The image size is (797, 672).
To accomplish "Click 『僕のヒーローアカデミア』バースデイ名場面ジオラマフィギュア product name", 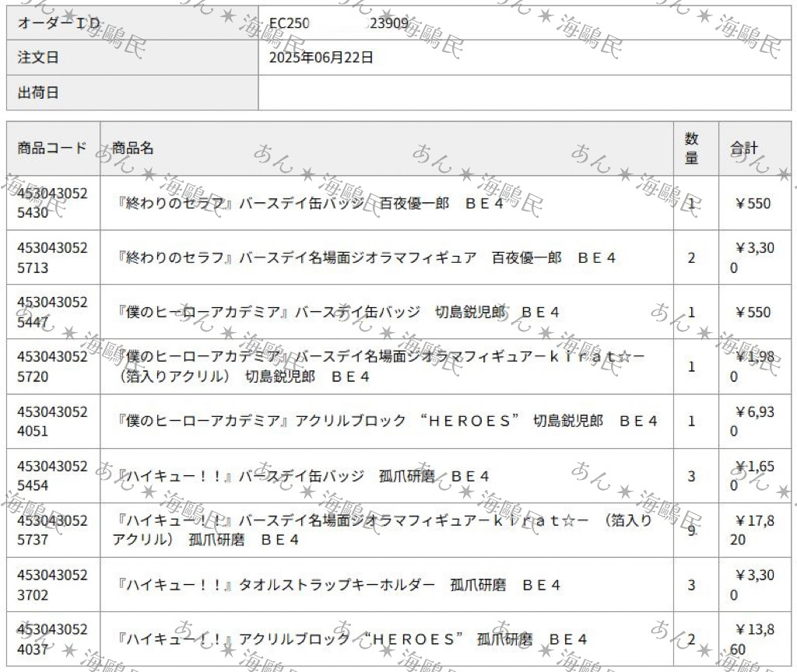I will pyautogui.click(x=378, y=366).
